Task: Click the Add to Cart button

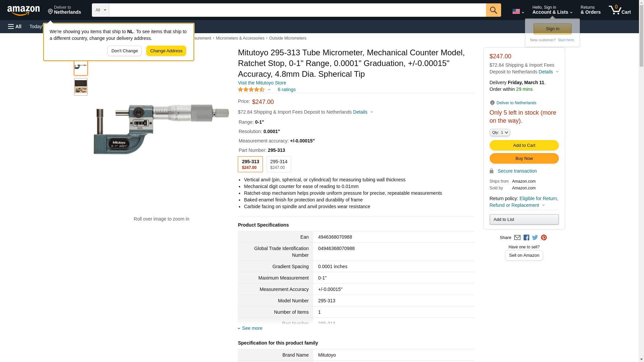Action: (x=524, y=145)
